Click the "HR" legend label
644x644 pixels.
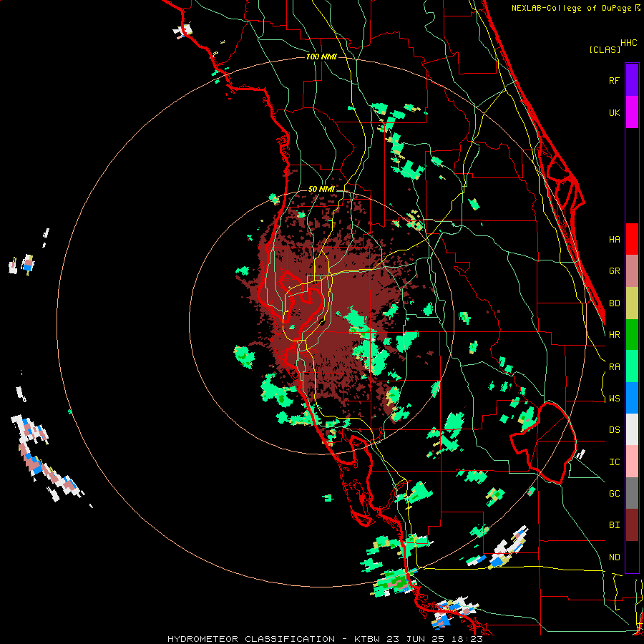(614, 335)
